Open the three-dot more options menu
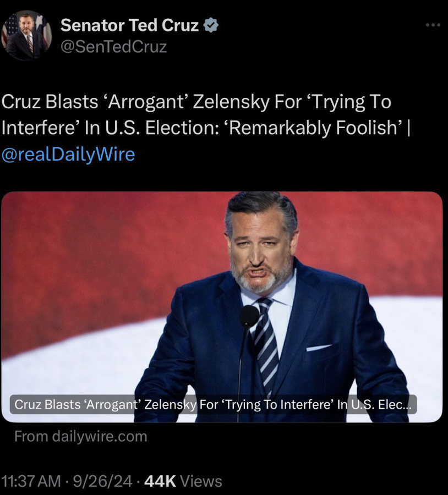The height and width of the screenshot is (495, 448). [433, 25]
